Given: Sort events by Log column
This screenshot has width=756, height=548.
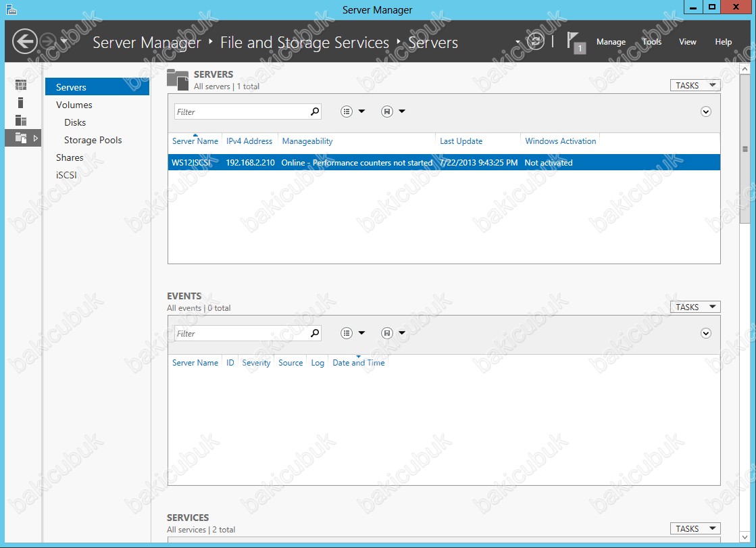Looking at the screenshot, I should 318,363.
